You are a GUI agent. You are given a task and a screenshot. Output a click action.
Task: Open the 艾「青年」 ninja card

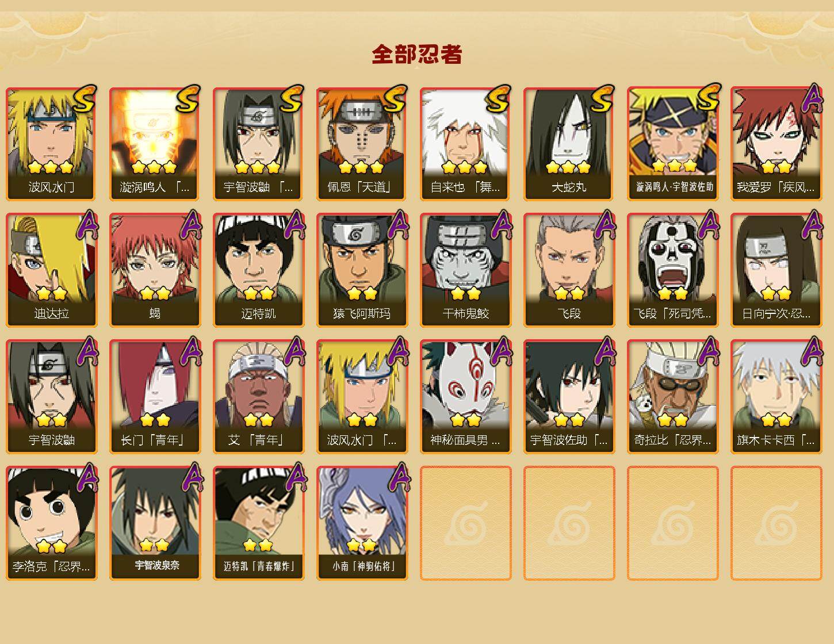tap(258, 397)
